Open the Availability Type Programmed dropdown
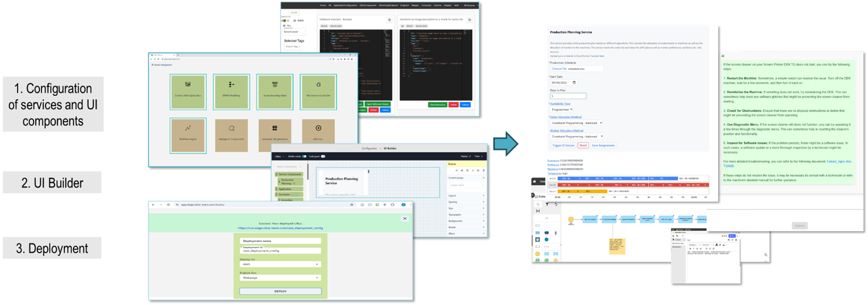Screen dimensions: 868x305 (x=562, y=109)
